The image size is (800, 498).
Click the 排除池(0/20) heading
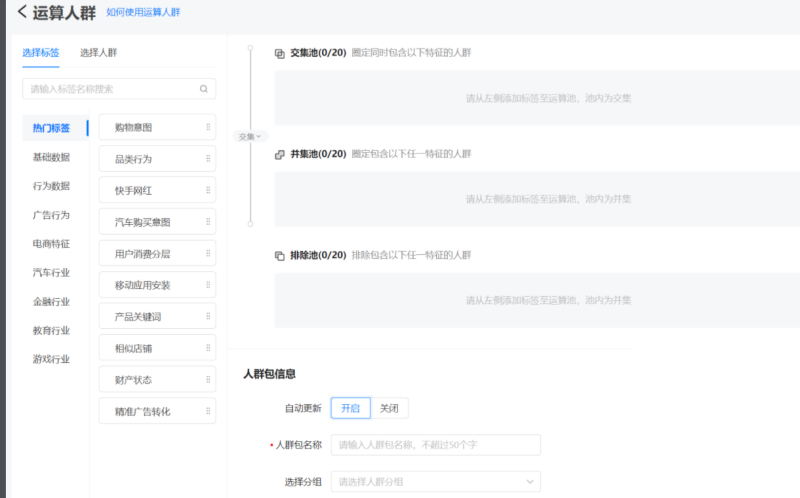(x=318, y=255)
